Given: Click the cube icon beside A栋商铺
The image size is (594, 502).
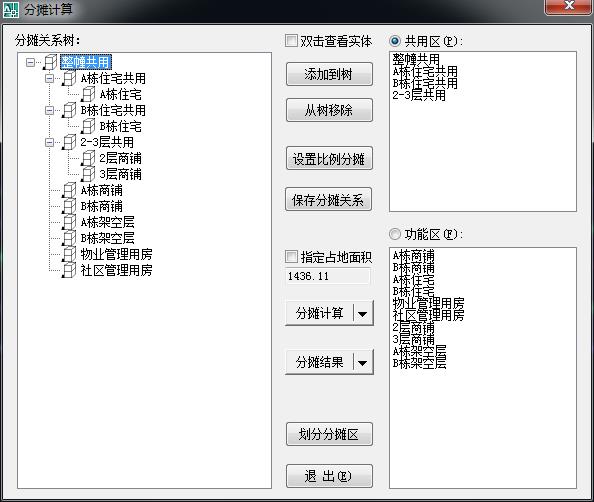Looking at the screenshot, I should (x=69, y=190).
